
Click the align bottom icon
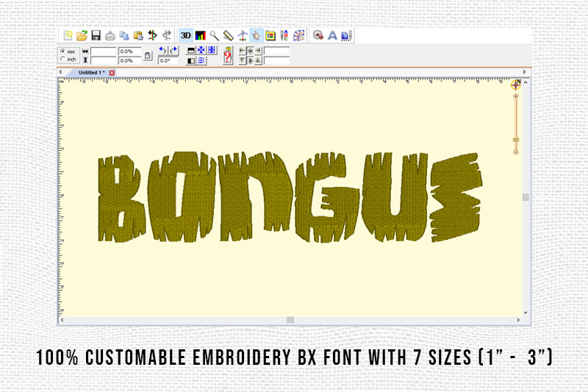click(x=258, y=60)
